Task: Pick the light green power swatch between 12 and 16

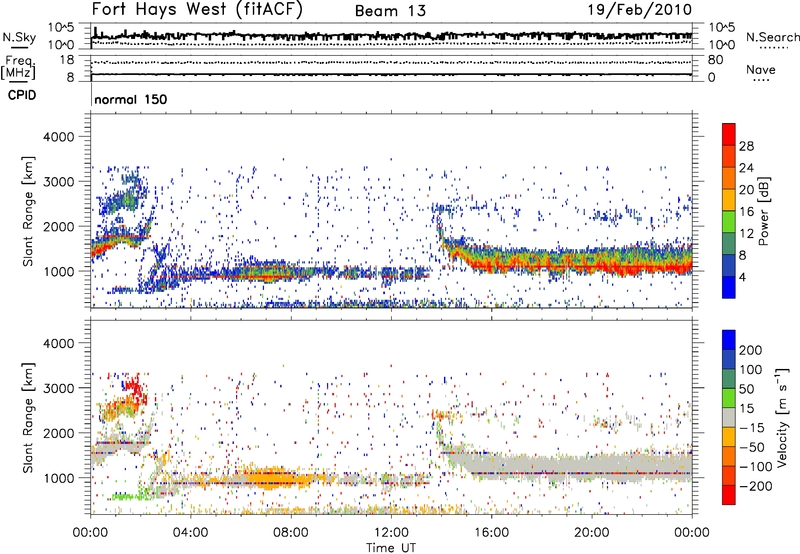Action: pos(729,223)
